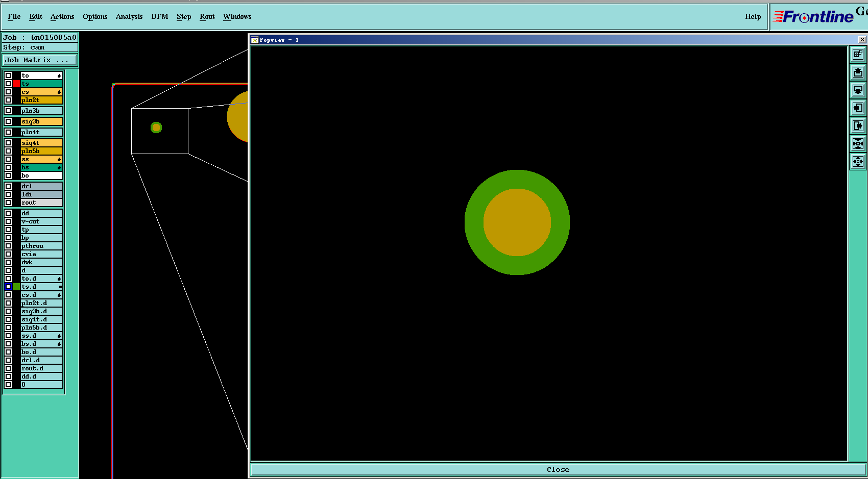The width and height of the screenshot is (868, 479).
Task: Pan popview right with the right-arrow icon
Action: [858, 126]
